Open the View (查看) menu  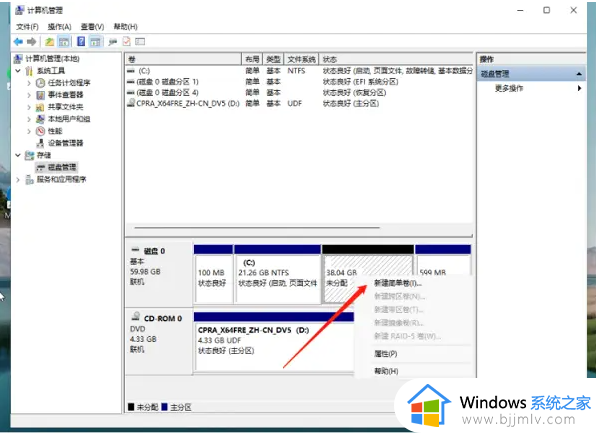tap(92, 27)
